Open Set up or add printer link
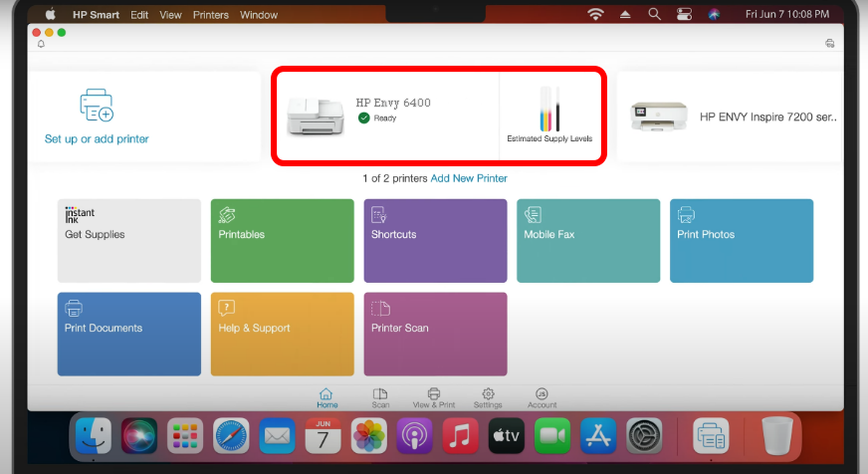 97,139
